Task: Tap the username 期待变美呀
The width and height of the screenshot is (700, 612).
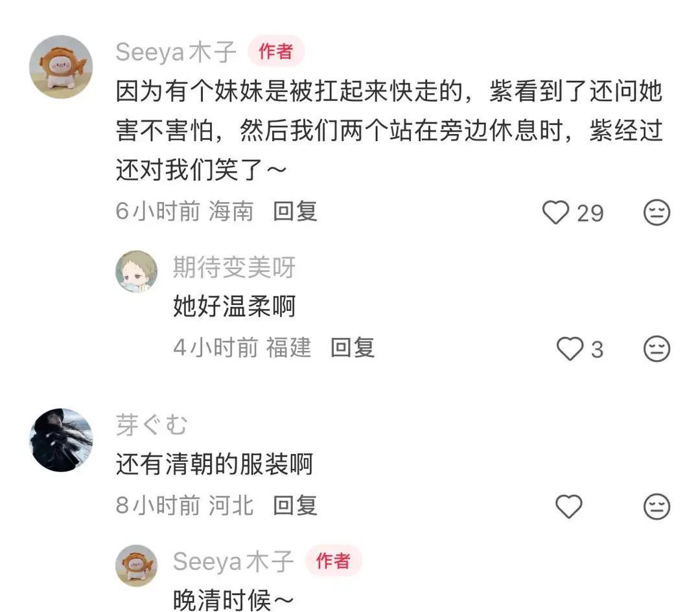Action: point(235,267)
